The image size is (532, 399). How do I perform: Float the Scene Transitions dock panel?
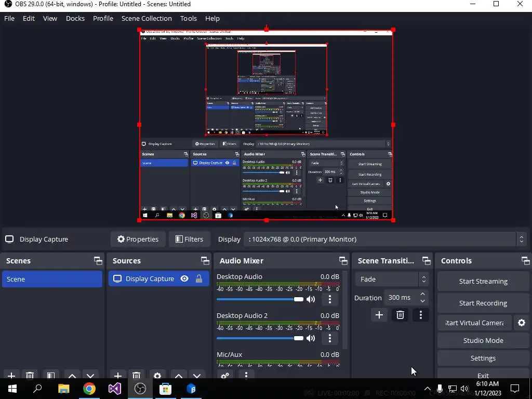(x=426, y=261)
